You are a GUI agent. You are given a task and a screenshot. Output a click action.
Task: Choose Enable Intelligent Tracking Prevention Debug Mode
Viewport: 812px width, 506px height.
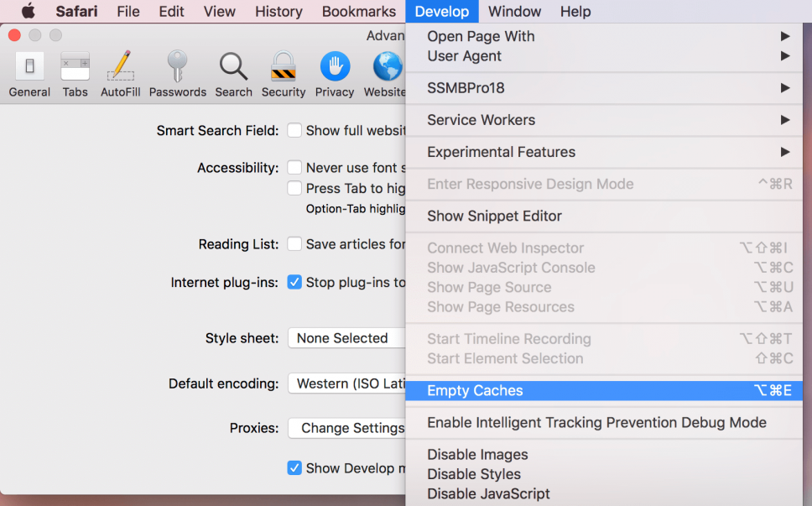604,423
